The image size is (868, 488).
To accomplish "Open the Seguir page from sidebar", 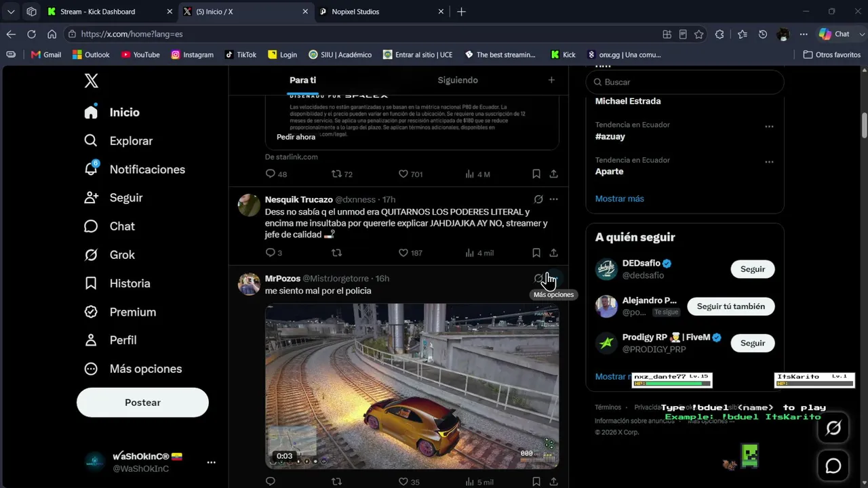I will [x=113, y=198].
